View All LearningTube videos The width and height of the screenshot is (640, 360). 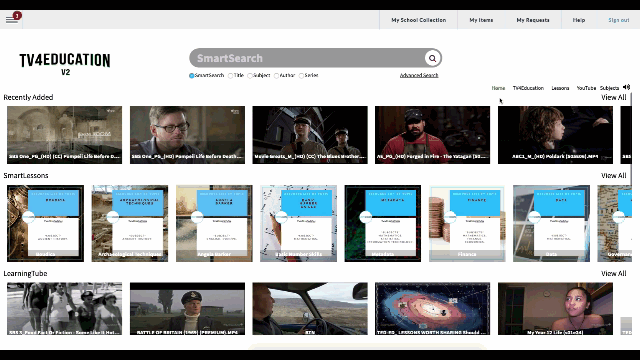[x=613, y=273]
